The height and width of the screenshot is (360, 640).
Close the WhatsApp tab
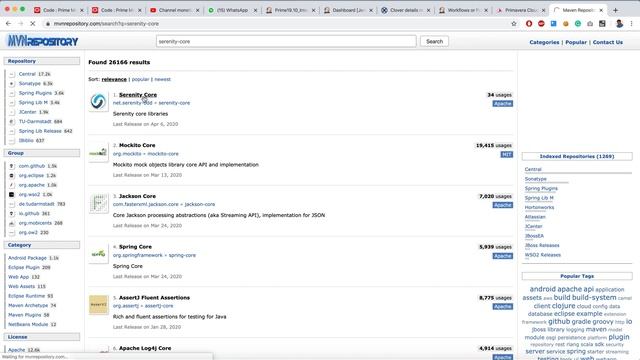pyautogui.click(x=256, y=10)
